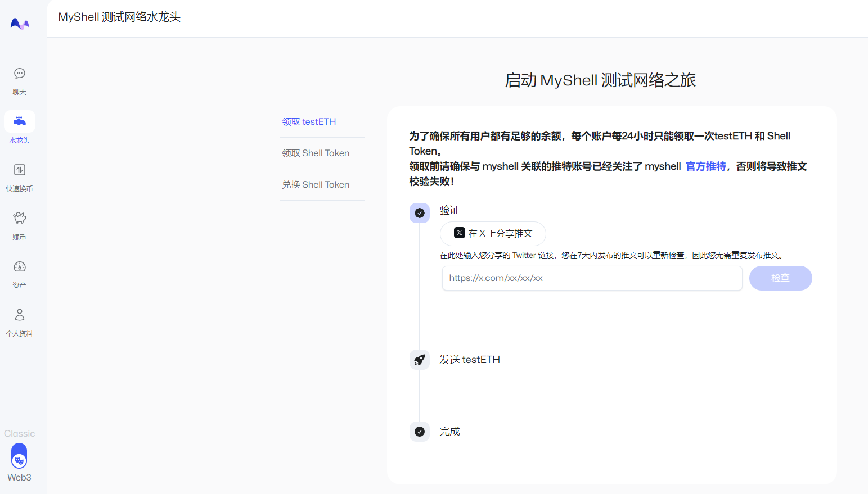Open the 兑换 Shell Token step
This screenshot has height=494, width=868.
click(316, 184)
